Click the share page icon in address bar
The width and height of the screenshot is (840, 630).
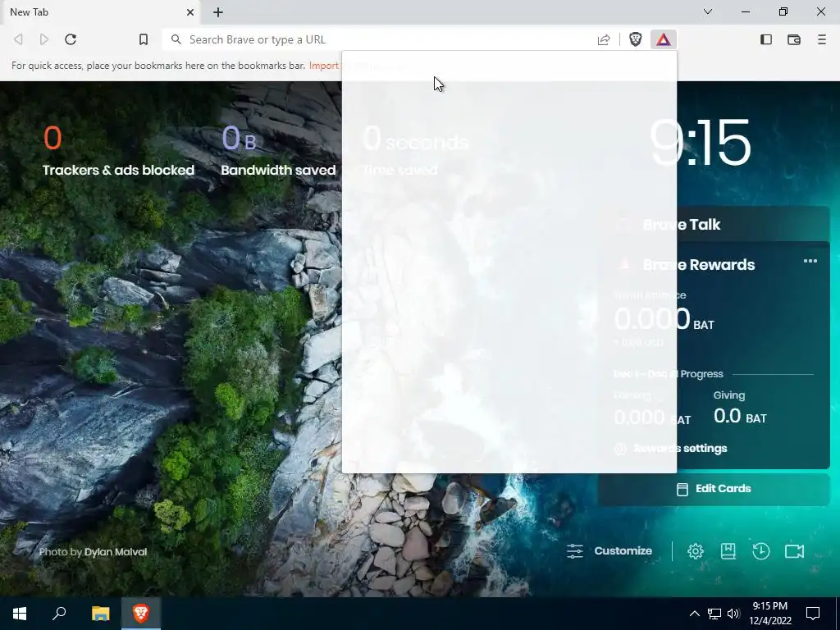604,39
